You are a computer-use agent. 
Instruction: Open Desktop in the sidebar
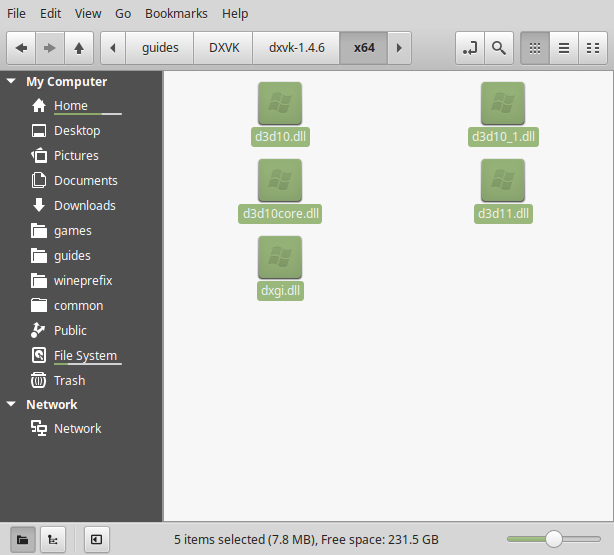click(77, 130)
